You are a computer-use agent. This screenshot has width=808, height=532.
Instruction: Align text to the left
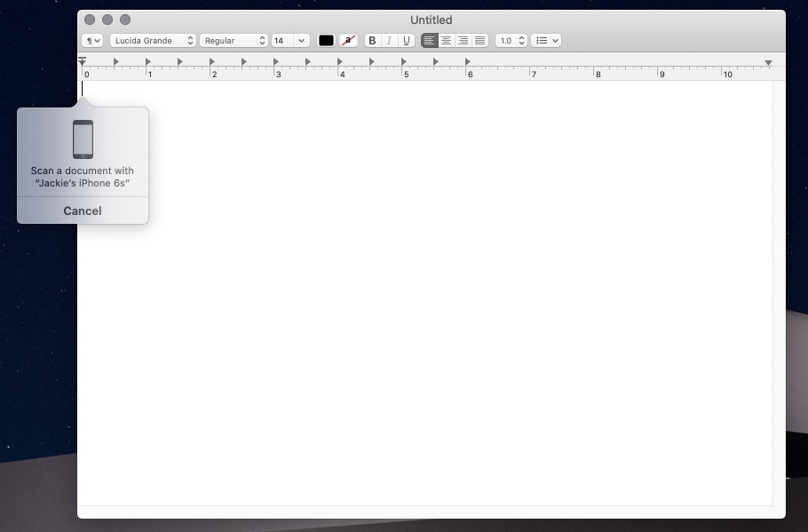[x=430, y=41]
